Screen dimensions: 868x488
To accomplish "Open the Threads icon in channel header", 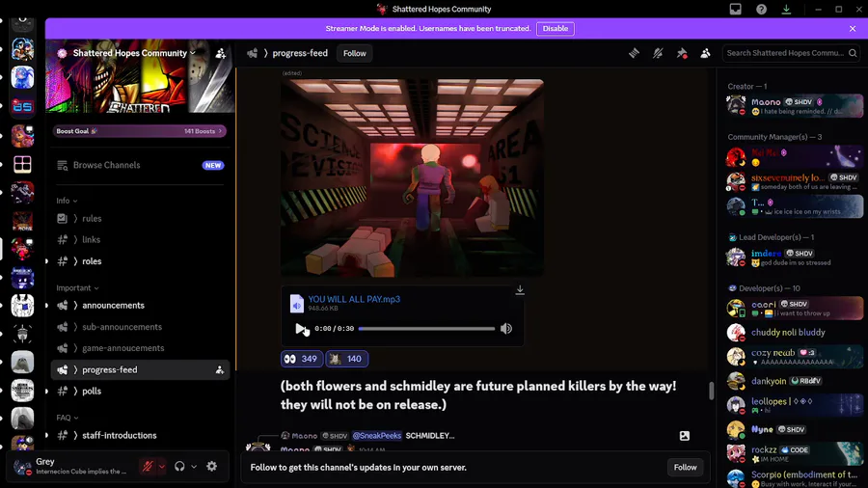I will (634, 53).
